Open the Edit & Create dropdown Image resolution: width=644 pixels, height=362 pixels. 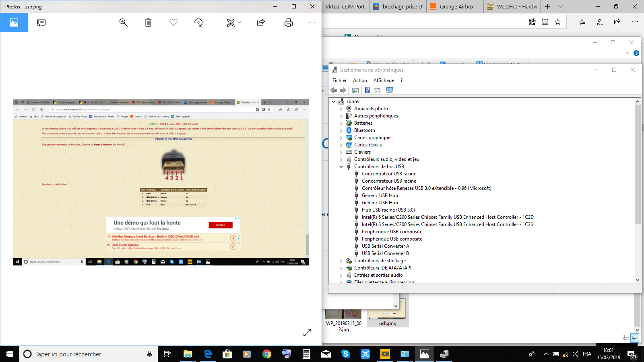pyautogui.click(x=234, y=23)
